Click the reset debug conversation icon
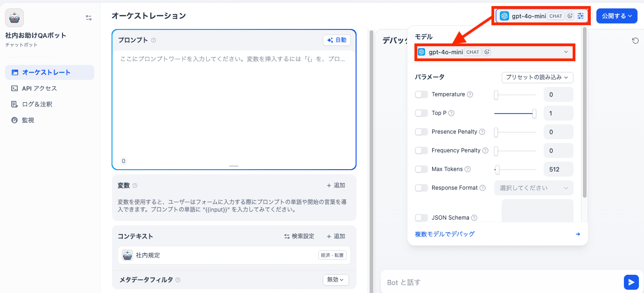 coord(635,41)
